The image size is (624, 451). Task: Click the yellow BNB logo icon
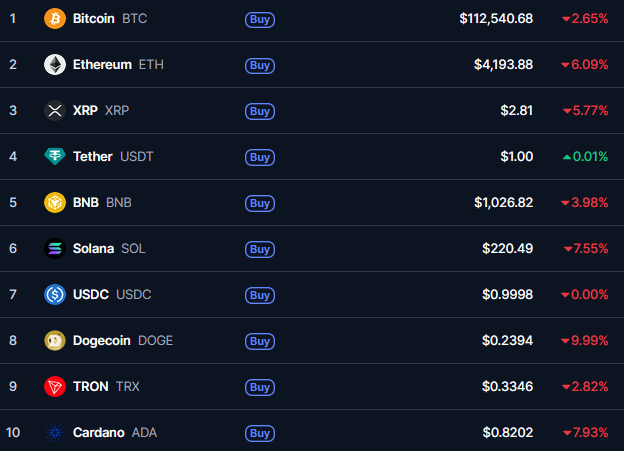coord(55,203)
